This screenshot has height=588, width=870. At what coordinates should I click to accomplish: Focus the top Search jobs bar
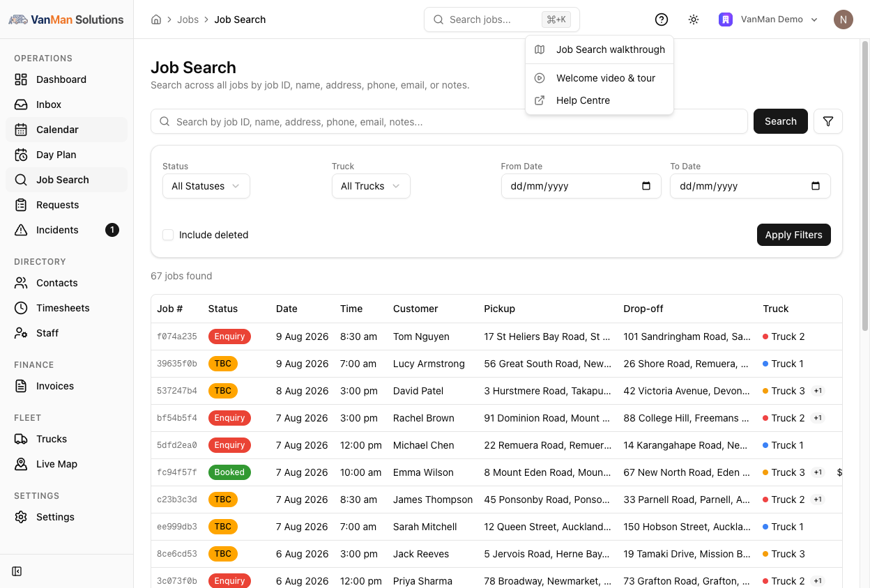pos(502,20)
